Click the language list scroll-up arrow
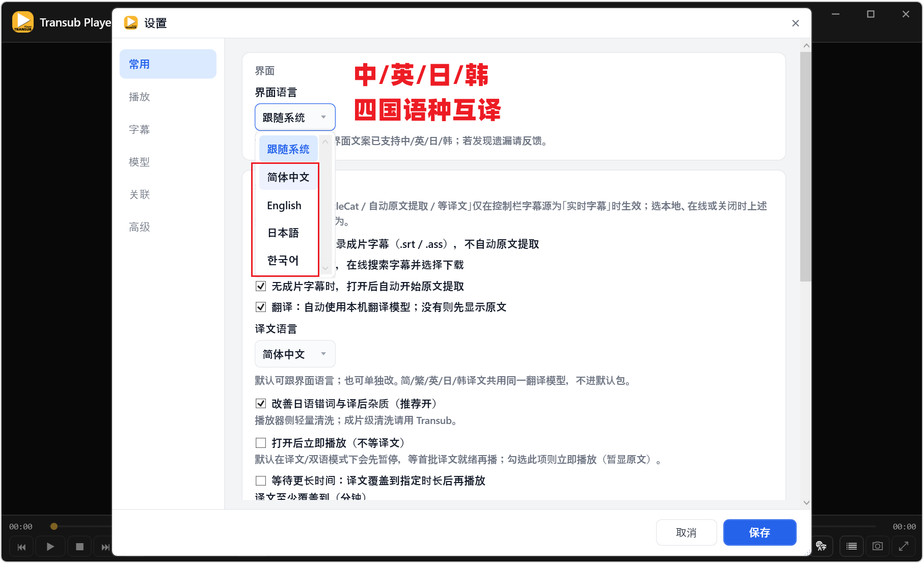The image size is (924, 564). (325, 142)
